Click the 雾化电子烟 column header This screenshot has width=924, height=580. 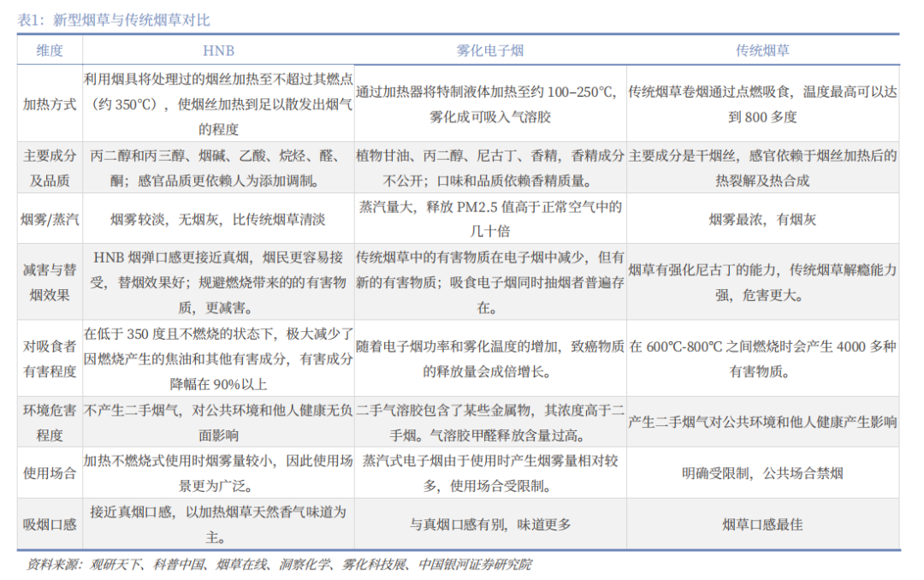point(490,50)
